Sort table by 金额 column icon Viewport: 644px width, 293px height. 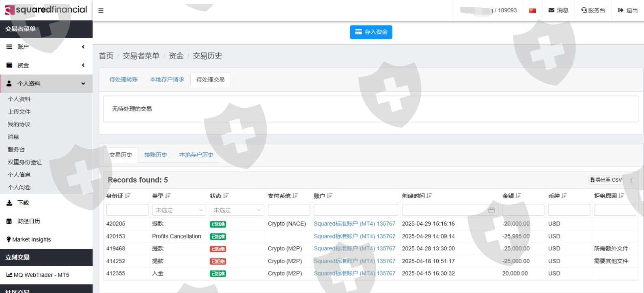[518, 196]
